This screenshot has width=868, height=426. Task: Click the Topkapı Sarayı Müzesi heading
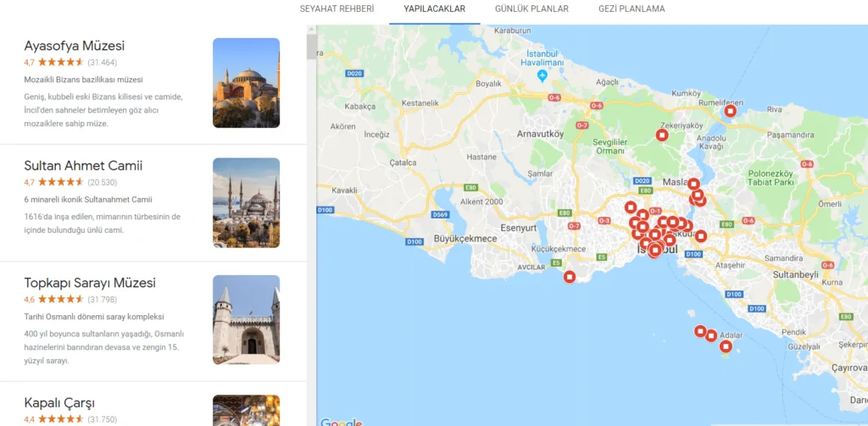pos(90,283)
